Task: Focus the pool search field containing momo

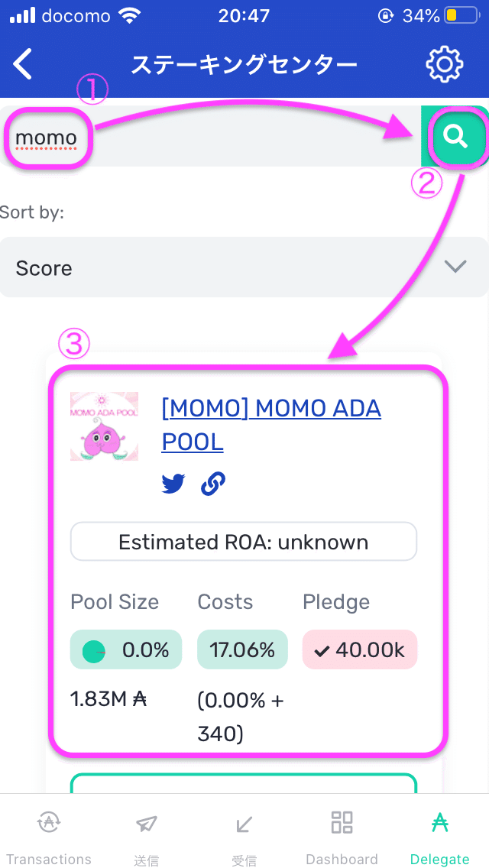Action: [x=214, y=138]
